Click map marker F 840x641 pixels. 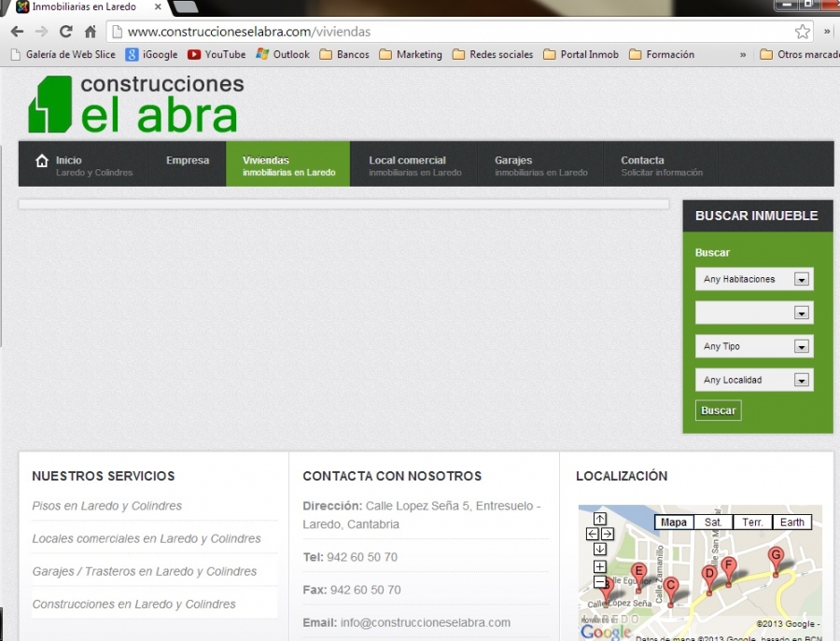pyautogui.click(x=729, y=569)
